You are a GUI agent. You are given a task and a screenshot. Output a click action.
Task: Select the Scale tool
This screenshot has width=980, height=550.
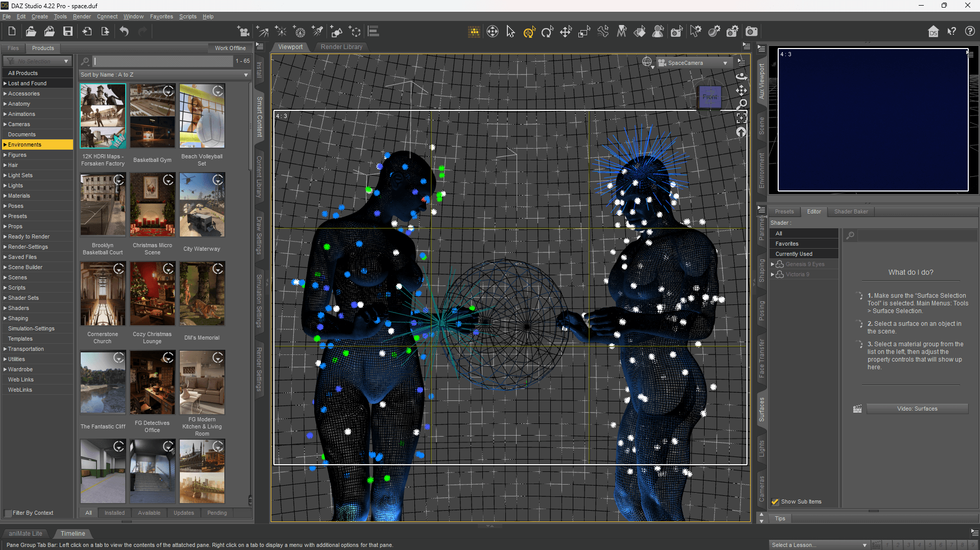[x=584, y=32]
